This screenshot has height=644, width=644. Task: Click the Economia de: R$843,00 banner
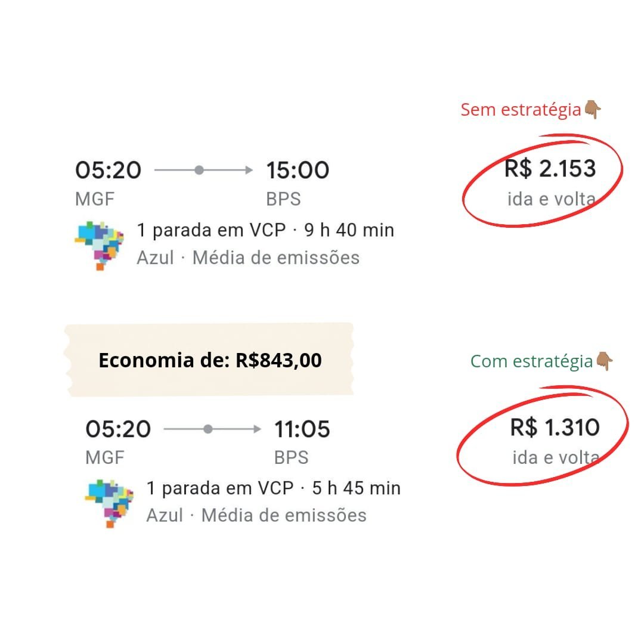tap(209, 360)
